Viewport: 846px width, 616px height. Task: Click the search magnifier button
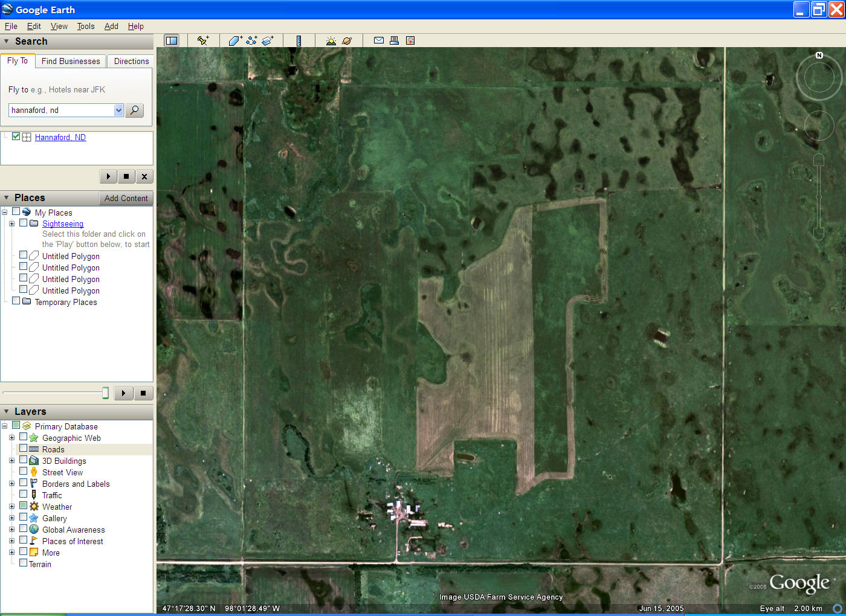[x=134, y=110]
